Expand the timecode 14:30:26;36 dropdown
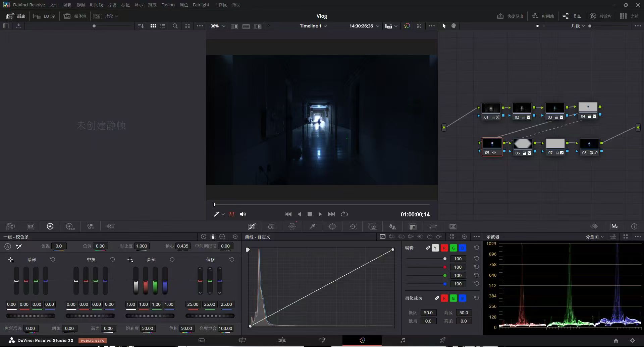This screenshot has width=644, height=347. 378,26
